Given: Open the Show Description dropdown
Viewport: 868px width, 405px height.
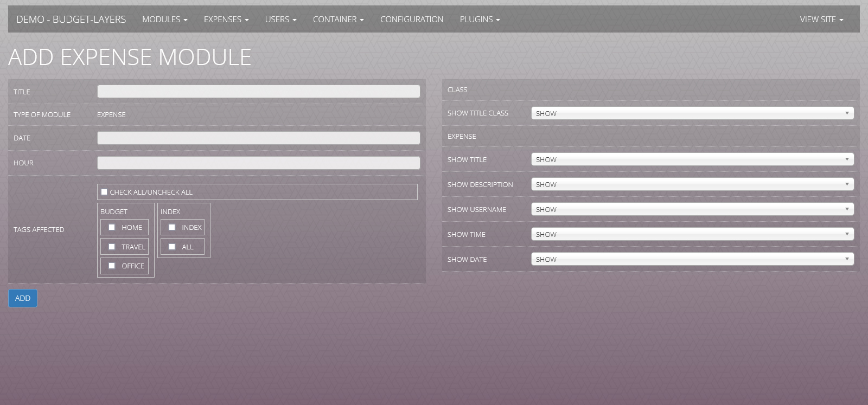Looking at the screenshot, I should 692,184.
